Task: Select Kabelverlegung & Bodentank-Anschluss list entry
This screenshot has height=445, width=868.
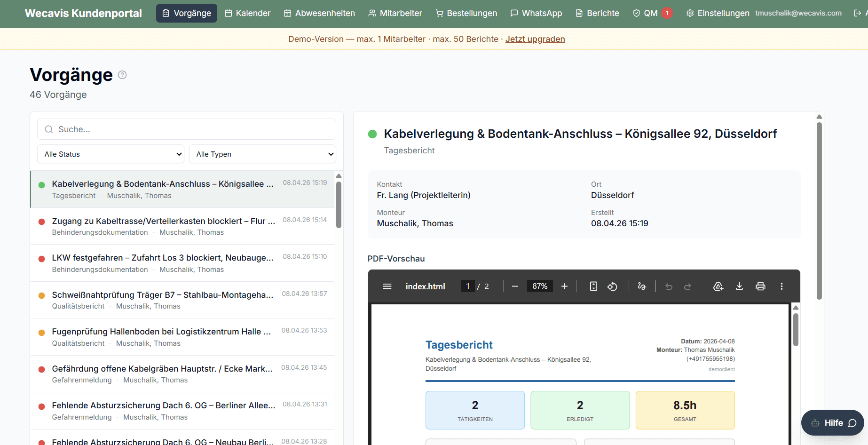Action: pos(182,189)
